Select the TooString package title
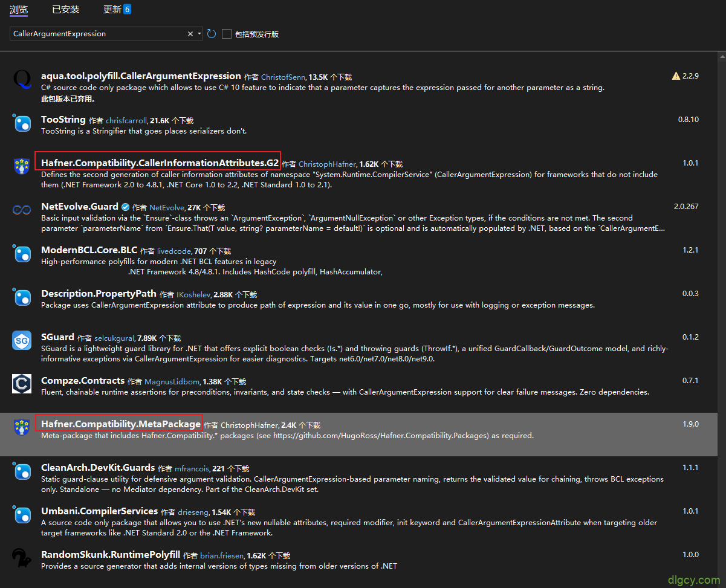 tap(63, 120)
